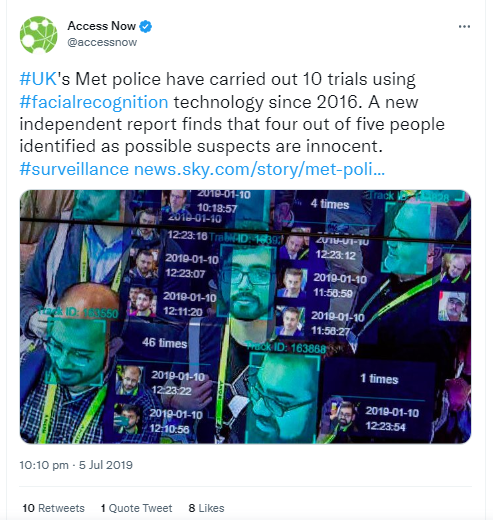The height and width of the screenshot is (520, 493).
Task: Open the @accessnow handle link
Action: (102, 42)
